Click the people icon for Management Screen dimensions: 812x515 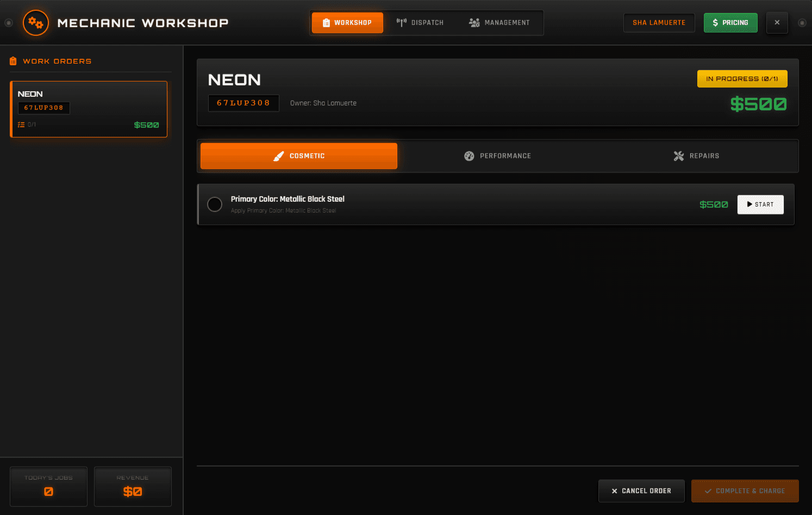(474, 23)
